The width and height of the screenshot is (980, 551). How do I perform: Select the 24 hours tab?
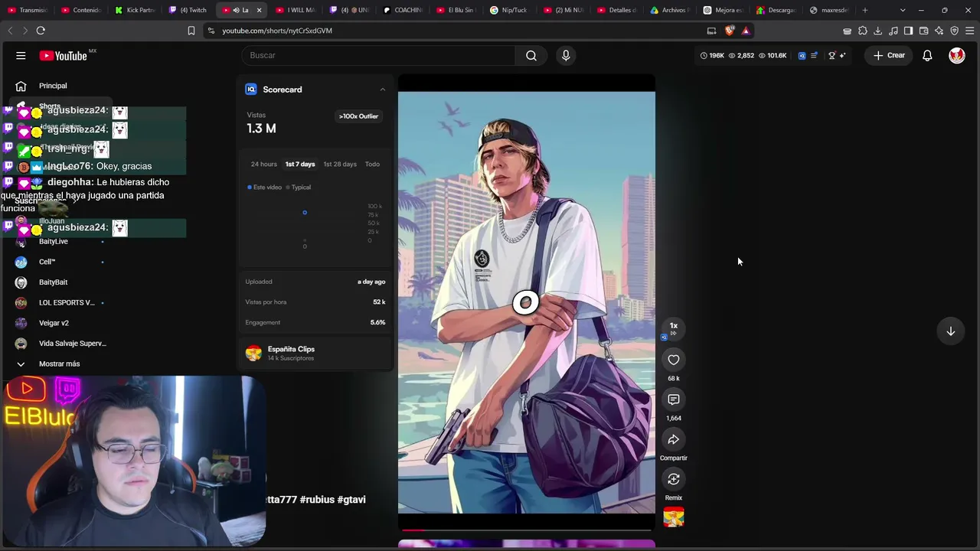point(263,165)
